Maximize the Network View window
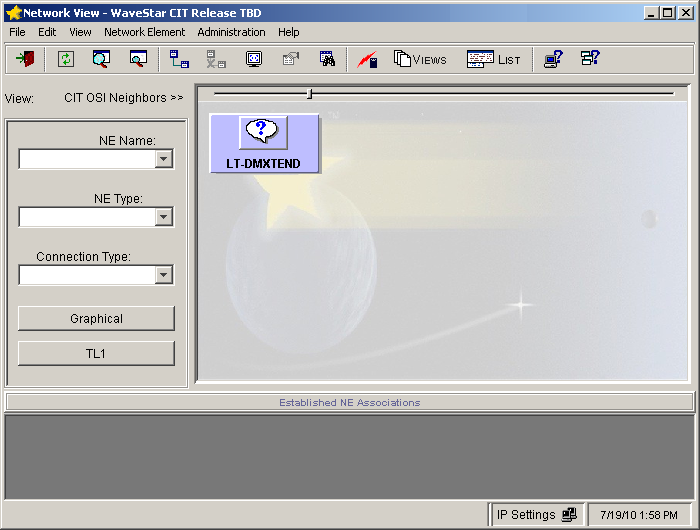Screen dimensions: 700x530 (x=668, y=13)
